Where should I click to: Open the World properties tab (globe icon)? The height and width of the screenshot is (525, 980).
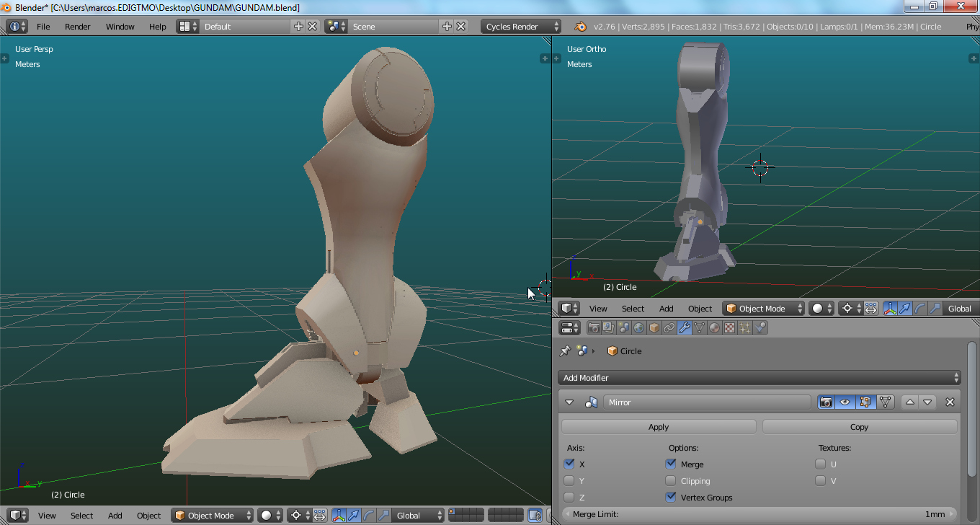(x=639, y=328)
